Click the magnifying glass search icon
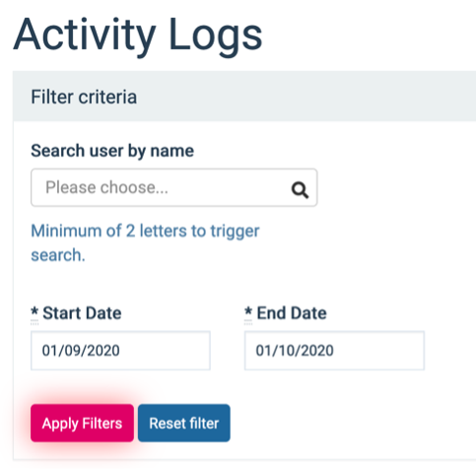 click(300, 190)
